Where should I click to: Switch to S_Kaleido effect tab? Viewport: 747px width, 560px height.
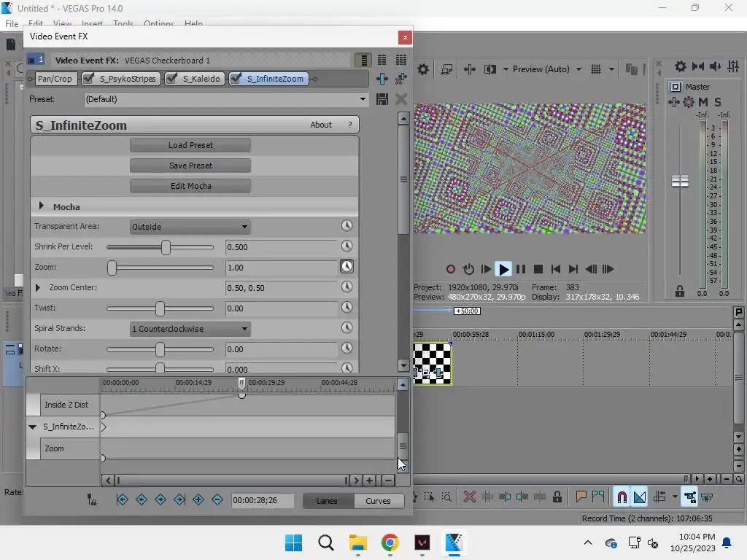point(201,79)
